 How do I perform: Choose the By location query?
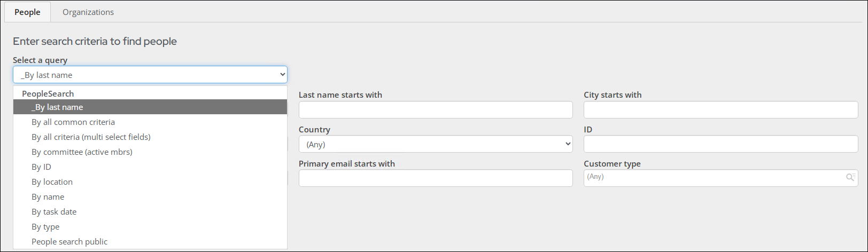point(52,182)
